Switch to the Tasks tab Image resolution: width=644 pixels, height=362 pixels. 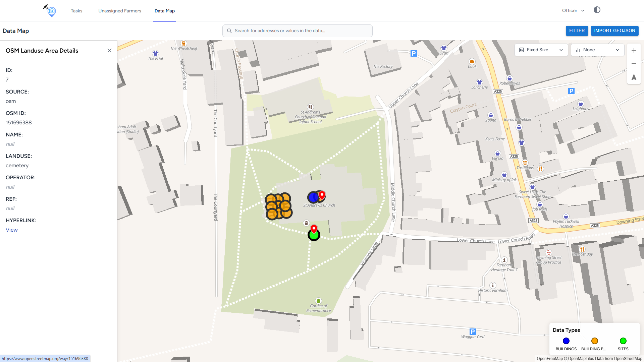[x=76, y=11]
